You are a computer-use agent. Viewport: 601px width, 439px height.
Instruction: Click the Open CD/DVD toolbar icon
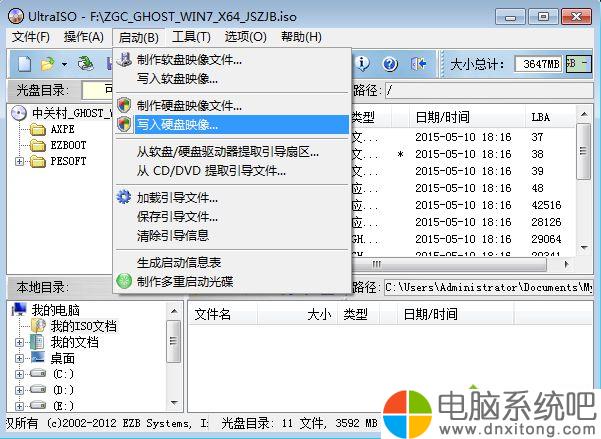[86, 64]
